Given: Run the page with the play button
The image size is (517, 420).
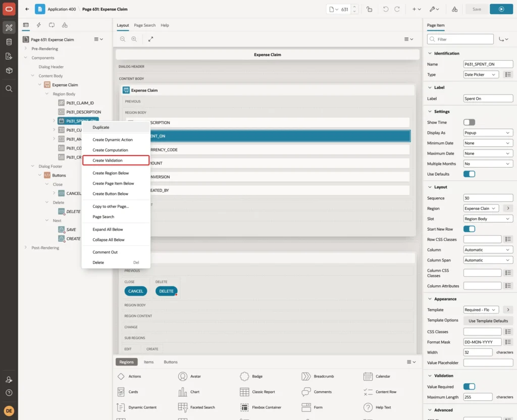Looking at the screenshot, I should click(501, 9).
